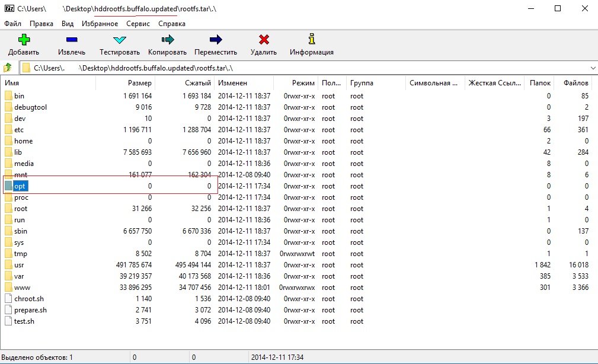Open the Файл menu
598x364 pixels.
click(12, 24)
